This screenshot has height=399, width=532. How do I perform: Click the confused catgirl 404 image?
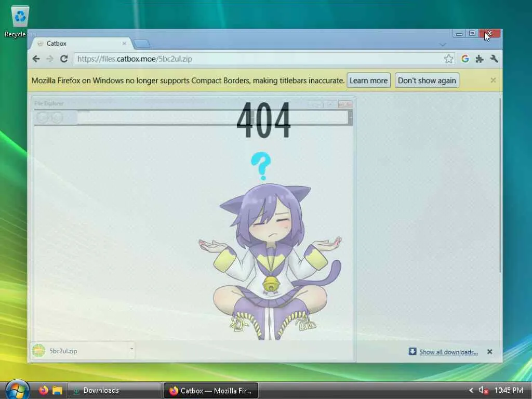(x=270, y=246)
